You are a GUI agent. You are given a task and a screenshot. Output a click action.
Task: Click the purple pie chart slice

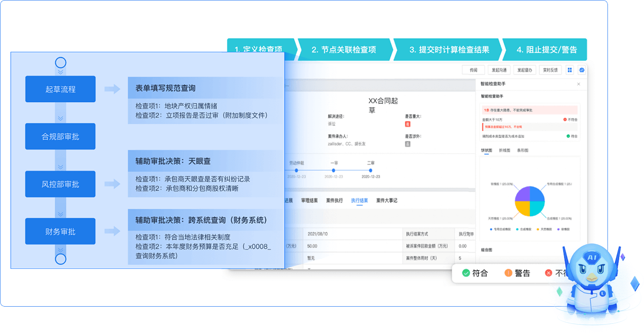522,194
